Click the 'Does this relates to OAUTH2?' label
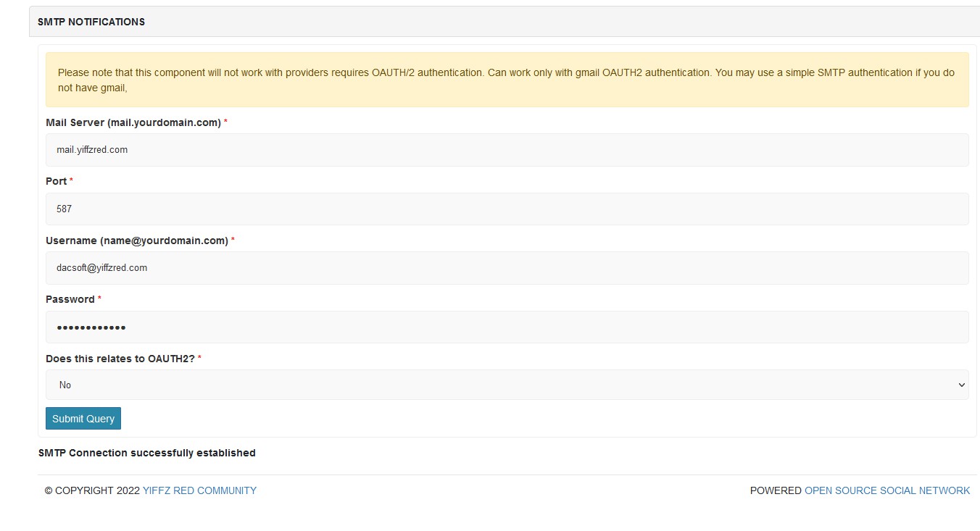Screen dimensions: 980x531 pyautogui.click(x=120, y=359)
